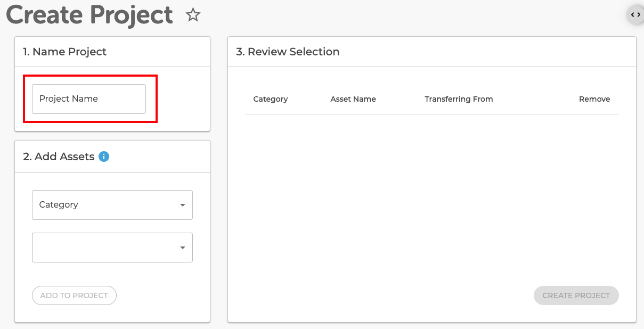
Task: Click the star icon beside Create Project
Action: 193,15
